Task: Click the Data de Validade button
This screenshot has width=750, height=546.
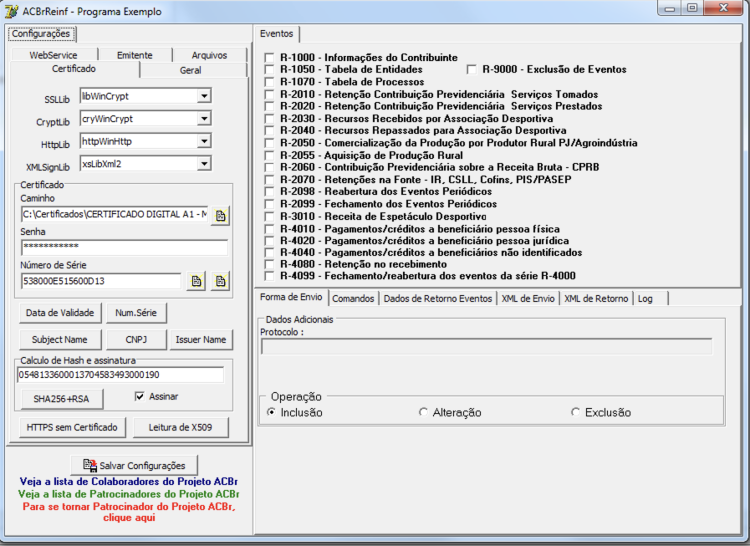Action: 60,313
